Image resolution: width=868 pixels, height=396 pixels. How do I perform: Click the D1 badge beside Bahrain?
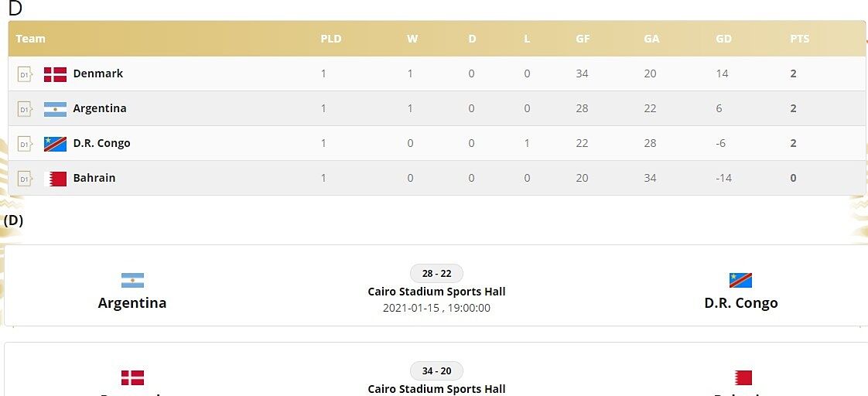24,179
